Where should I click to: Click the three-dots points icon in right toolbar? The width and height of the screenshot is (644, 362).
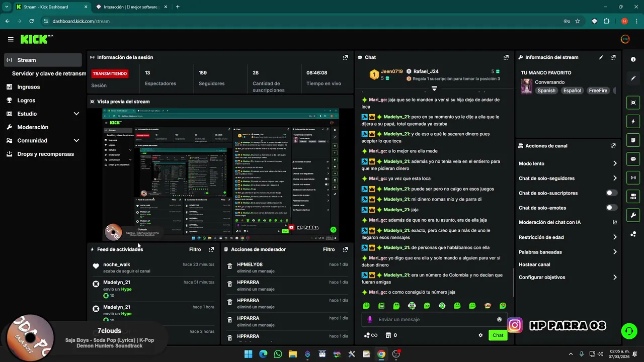coord(633,234)
